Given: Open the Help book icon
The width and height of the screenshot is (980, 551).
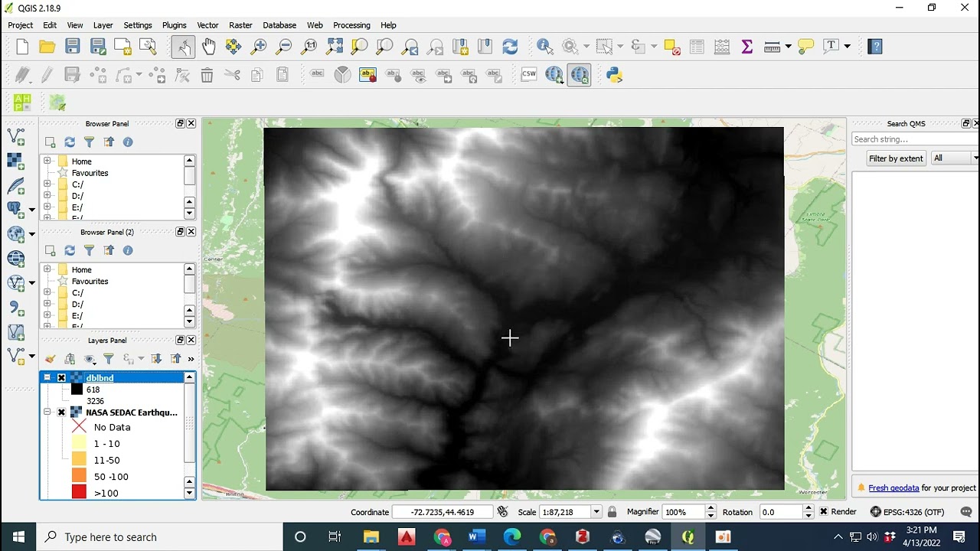Looking at the screenshot, I should click(x=875, y=47).
